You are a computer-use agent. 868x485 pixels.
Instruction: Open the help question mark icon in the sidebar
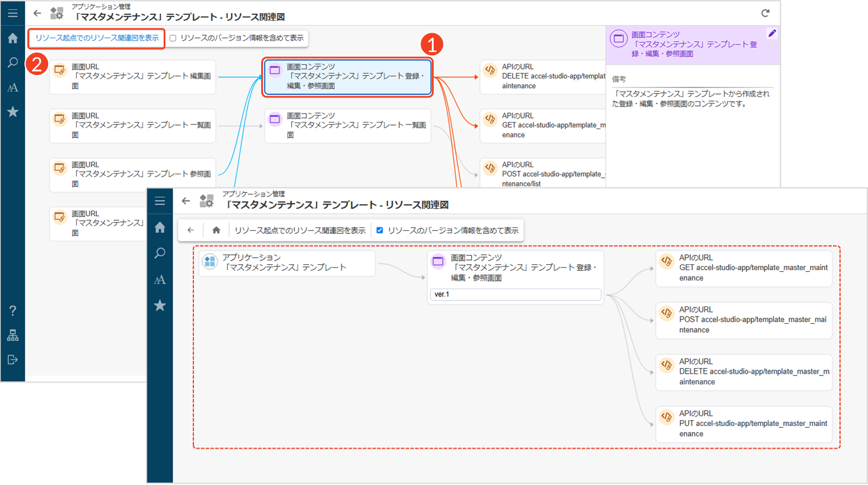[12, 311]
